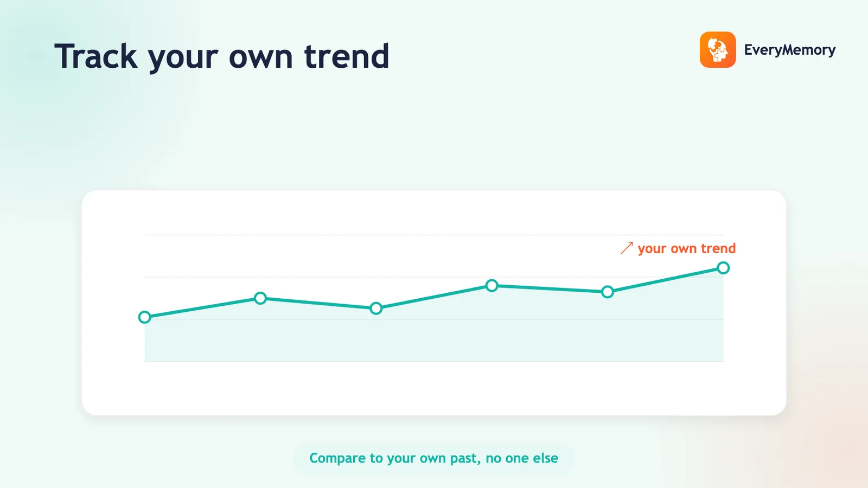The image size is (868, 488).
Task: Click the shaded teal area under the line
Action: [x=434, y=336]
